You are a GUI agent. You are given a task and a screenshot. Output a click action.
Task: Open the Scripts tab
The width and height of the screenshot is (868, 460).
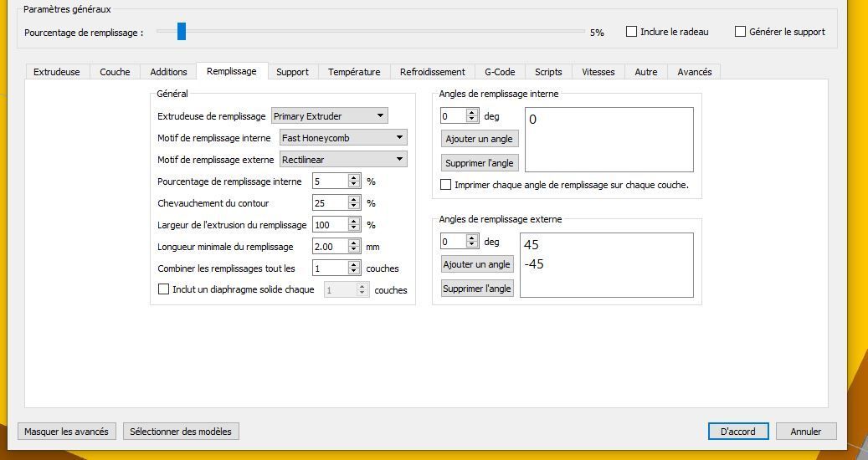click(548, 72)
